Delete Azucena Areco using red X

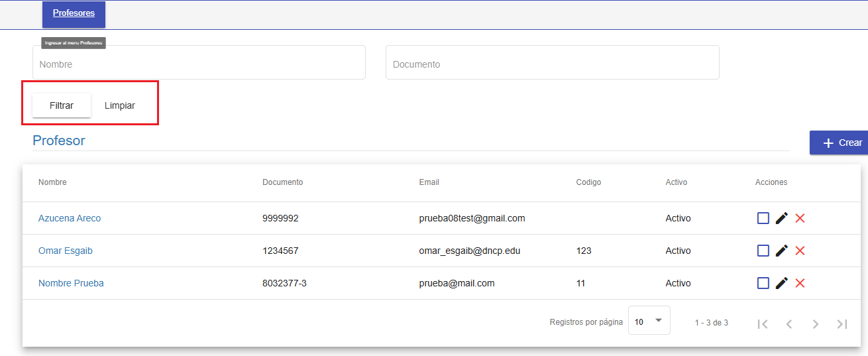tap(800, 218)
